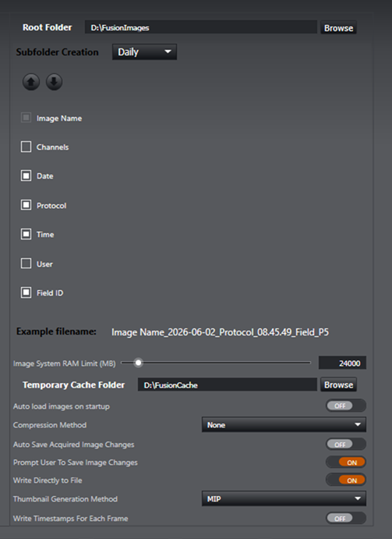Click the Image Name label
The image size is (392, 539).
[x=59, y=119]
